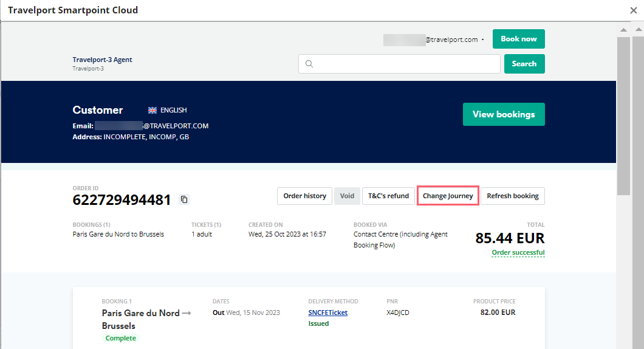Viewport: 644px width, 349px height.
Task: Open Order history
Action: click(x=305, y=196)
